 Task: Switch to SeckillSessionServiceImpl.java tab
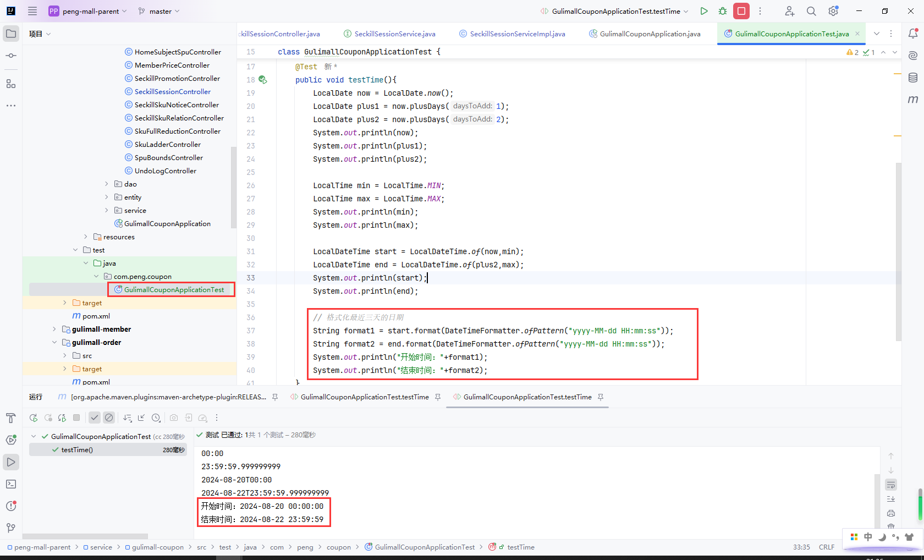pos(512,34)
